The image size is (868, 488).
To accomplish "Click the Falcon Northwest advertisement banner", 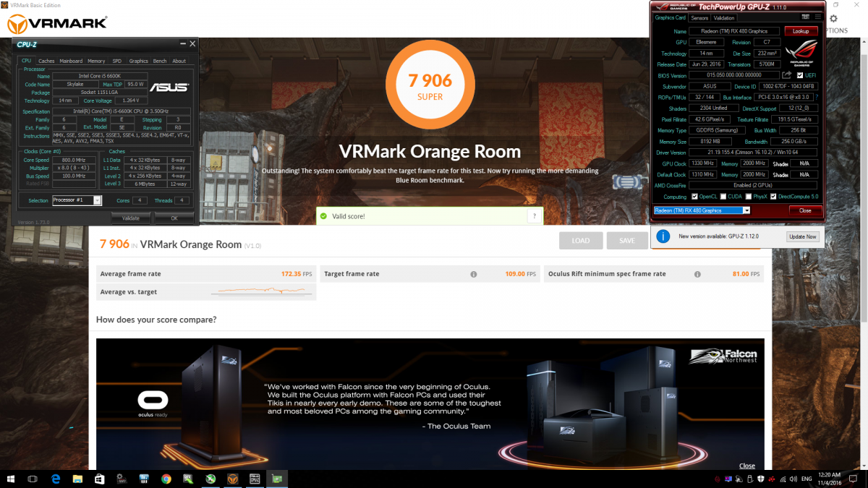I will coord(430,404).
